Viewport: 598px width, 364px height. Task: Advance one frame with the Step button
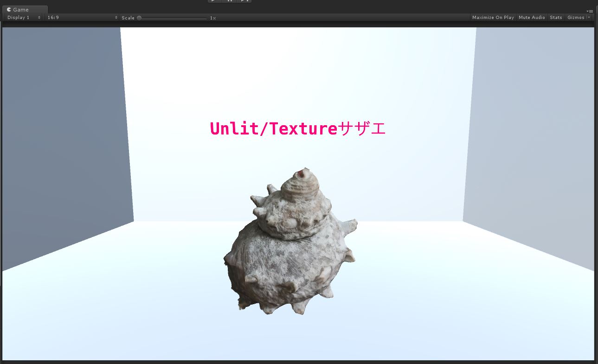tap(244, 1)
